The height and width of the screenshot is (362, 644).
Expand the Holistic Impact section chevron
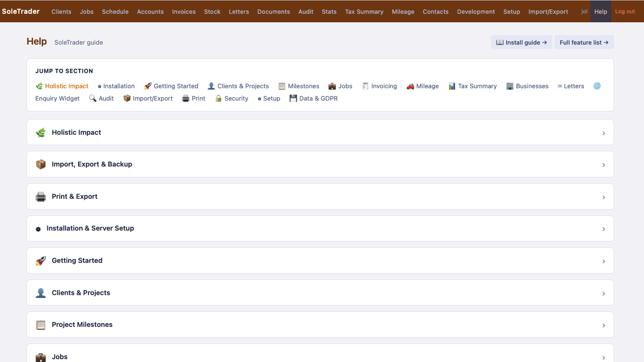tap(604, 133)
